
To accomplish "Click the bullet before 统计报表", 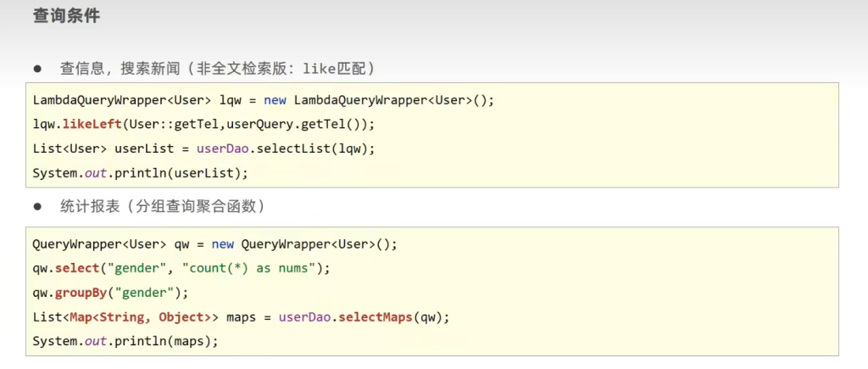I will [x=37, y=206].
